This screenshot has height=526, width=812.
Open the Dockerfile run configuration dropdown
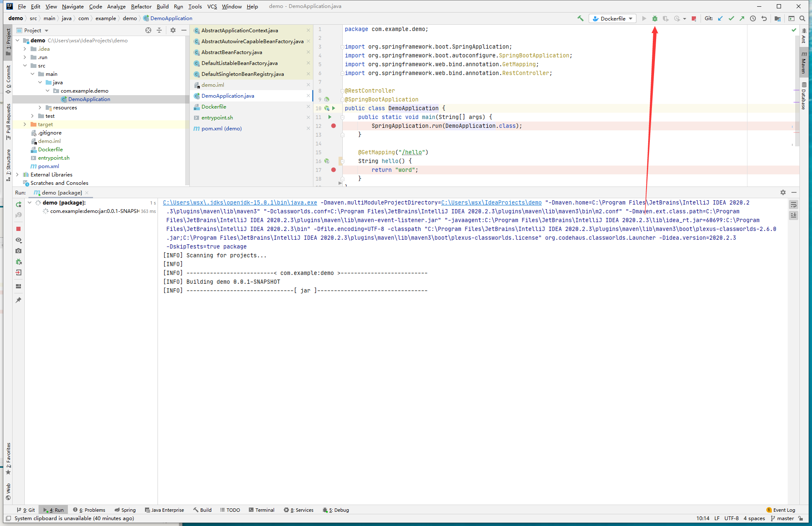[613, 18]
